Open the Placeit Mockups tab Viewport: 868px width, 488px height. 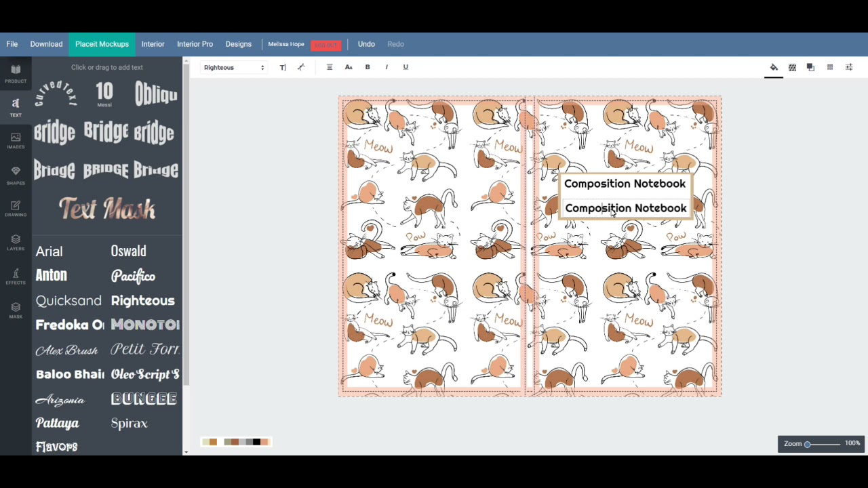[x=102, y=44]
